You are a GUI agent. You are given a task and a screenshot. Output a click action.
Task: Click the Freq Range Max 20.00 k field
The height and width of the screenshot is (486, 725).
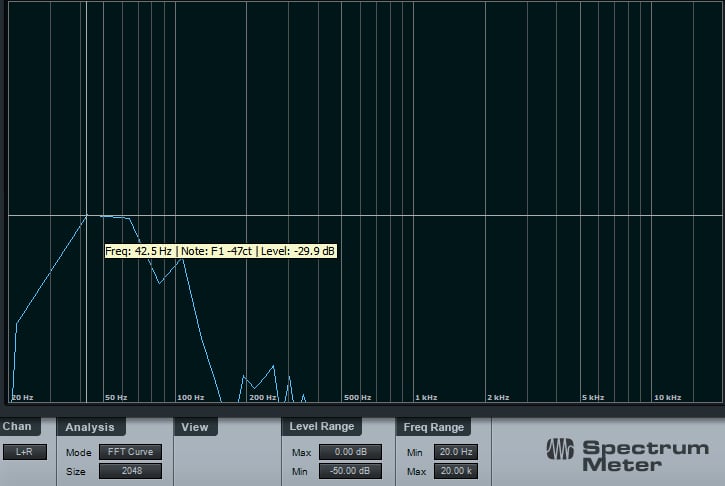(455, 471)
